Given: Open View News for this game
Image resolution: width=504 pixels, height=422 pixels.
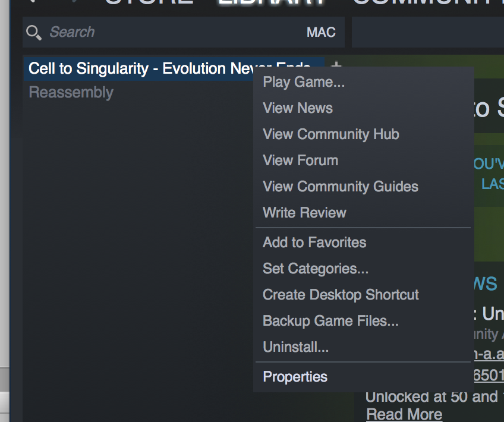Looking at the screenshot, I should pyautogui.click(x=298, y=108).
